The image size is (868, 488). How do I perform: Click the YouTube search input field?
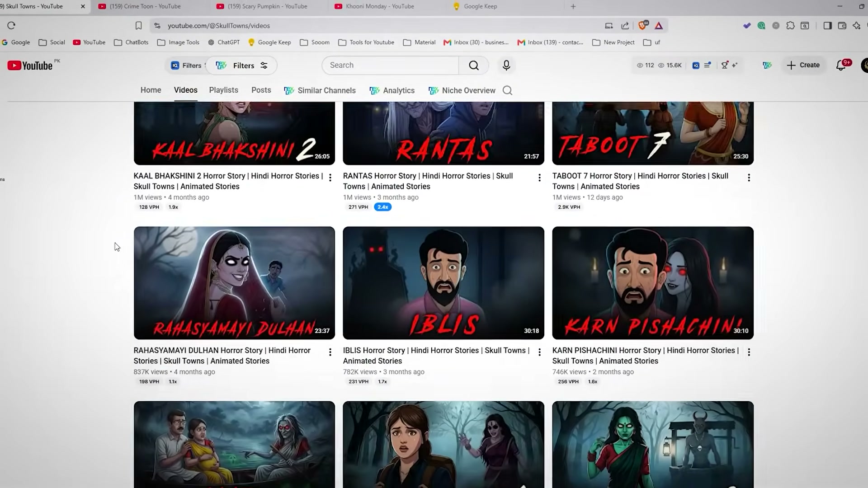pyautogui.click(x=390, y=66)
